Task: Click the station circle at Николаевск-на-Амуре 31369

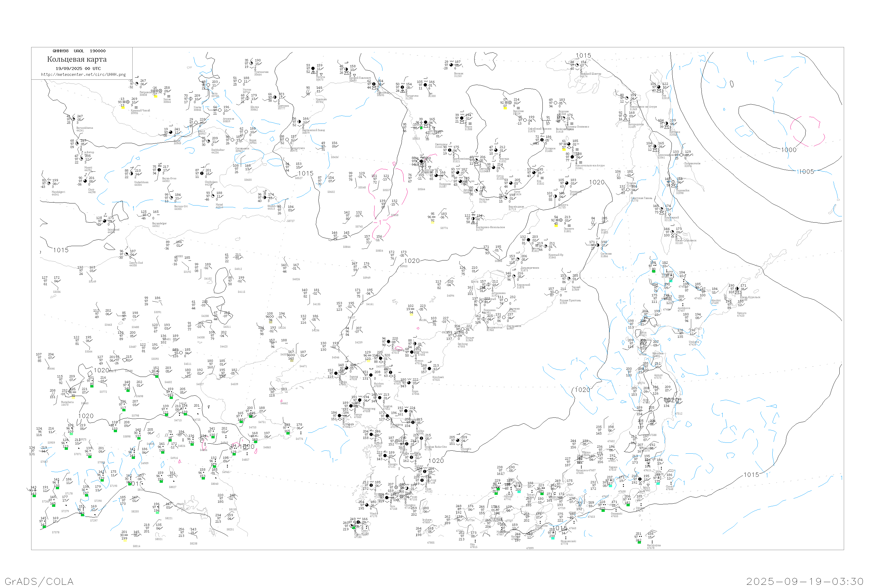Action: coord(627,98)
